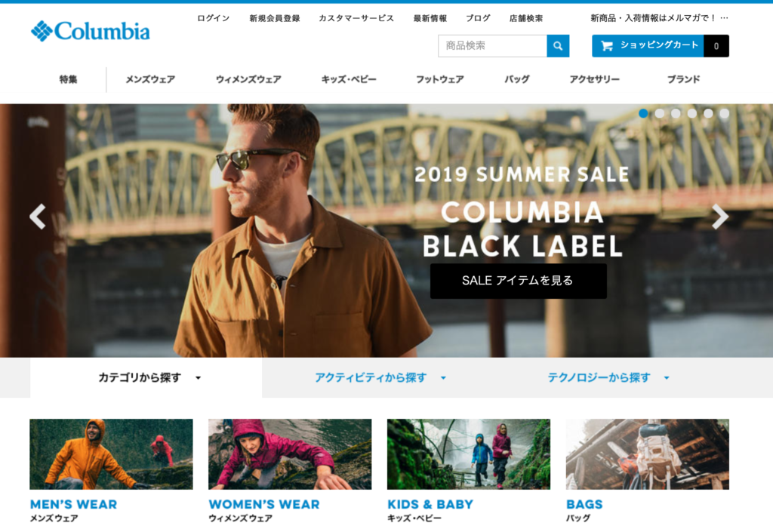Click the shopping cart icon
This screenshot has height=532, width=773.
point(607,46)
